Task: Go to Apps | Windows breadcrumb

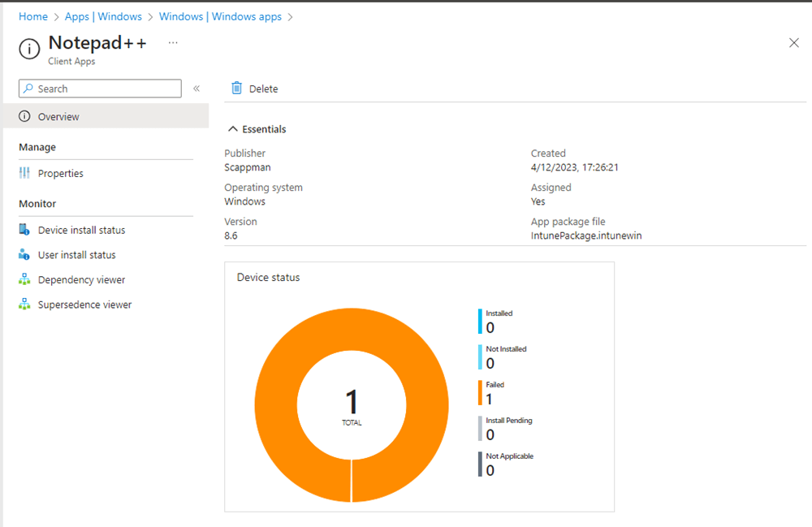Action: tap(103, 16)
